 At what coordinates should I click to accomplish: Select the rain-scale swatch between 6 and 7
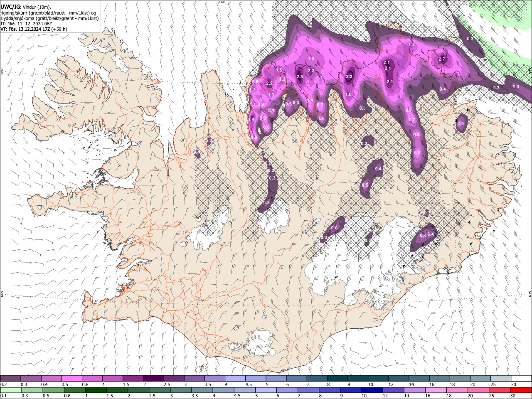[x=287, y=390]
